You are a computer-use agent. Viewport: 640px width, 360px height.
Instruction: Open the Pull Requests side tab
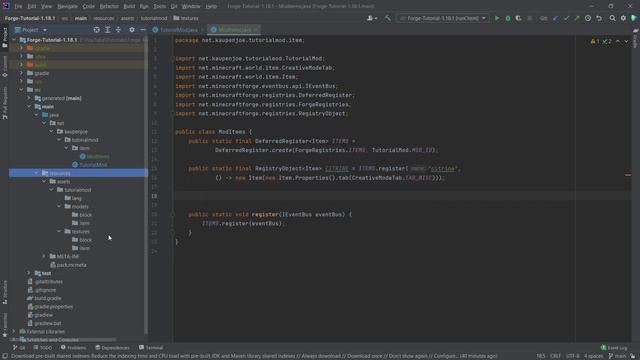[4, 103]
